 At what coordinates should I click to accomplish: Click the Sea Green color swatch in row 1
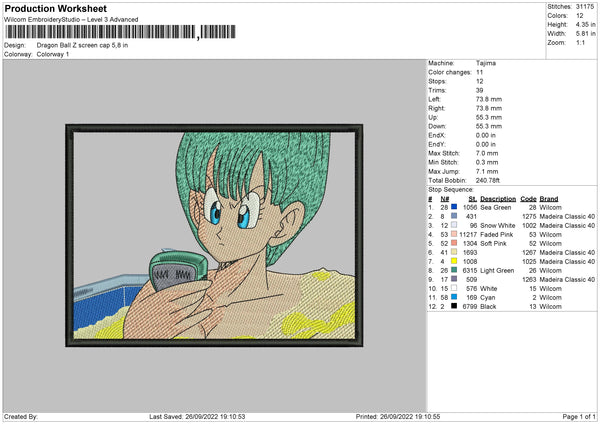[454, 207]
